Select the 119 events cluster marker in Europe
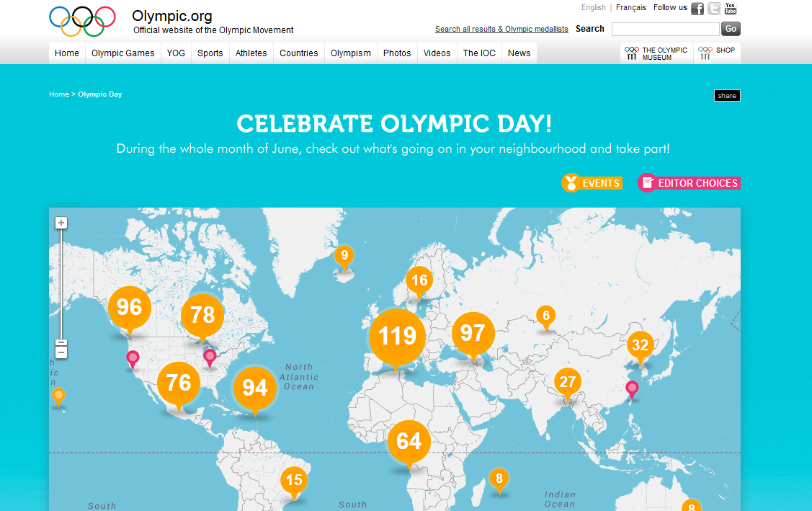 (397, 336)
